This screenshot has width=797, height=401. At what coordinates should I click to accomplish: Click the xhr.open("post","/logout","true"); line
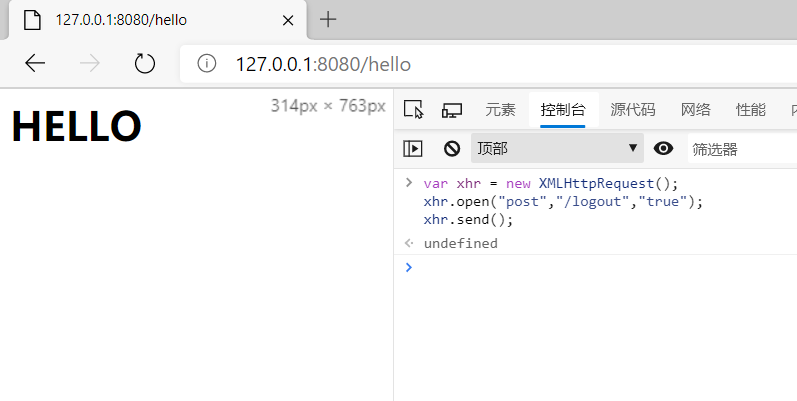563,202
